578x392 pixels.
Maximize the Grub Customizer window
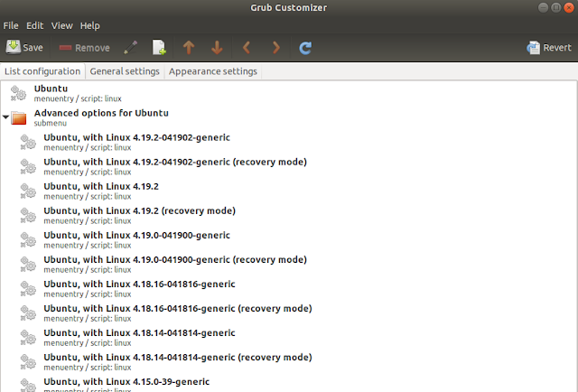[556, 7]
